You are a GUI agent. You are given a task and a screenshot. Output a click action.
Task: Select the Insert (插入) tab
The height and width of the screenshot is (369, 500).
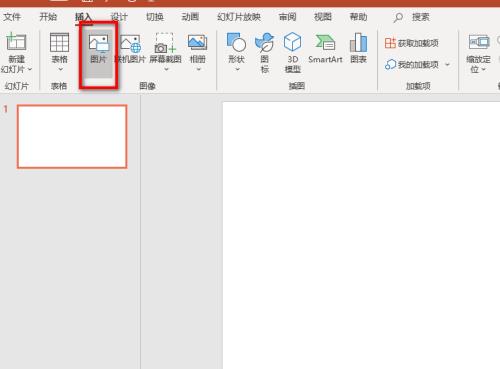(83, 17)
